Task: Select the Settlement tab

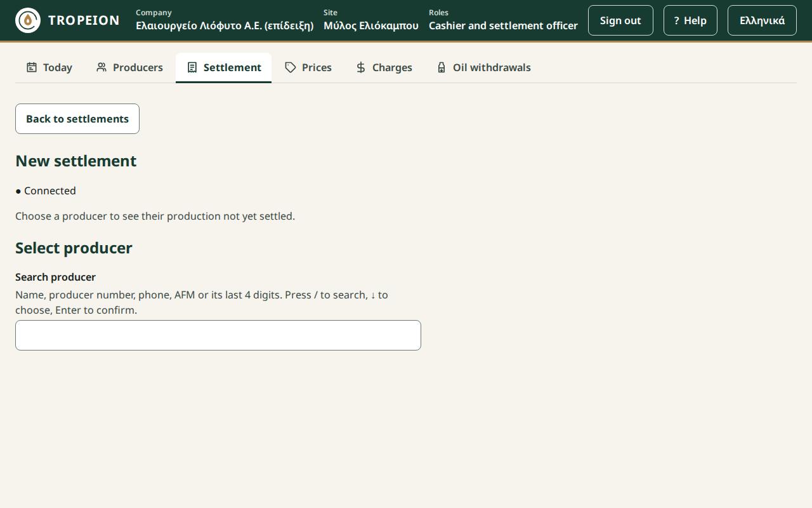Action: click(223, 67)
